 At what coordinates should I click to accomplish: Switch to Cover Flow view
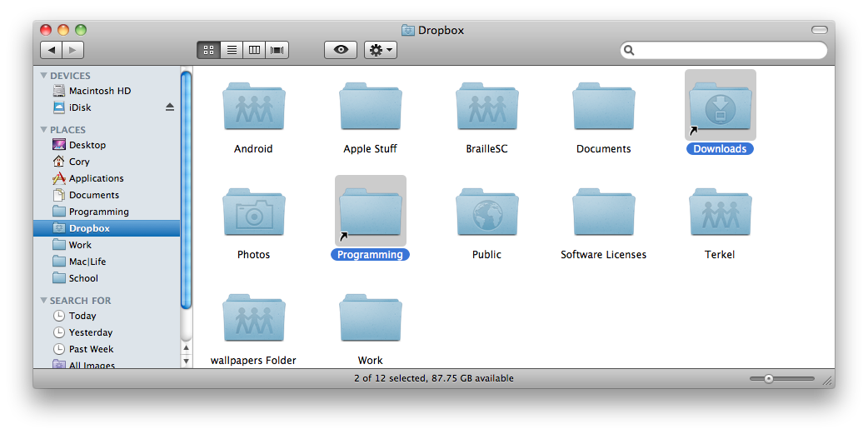pos(277,50)
